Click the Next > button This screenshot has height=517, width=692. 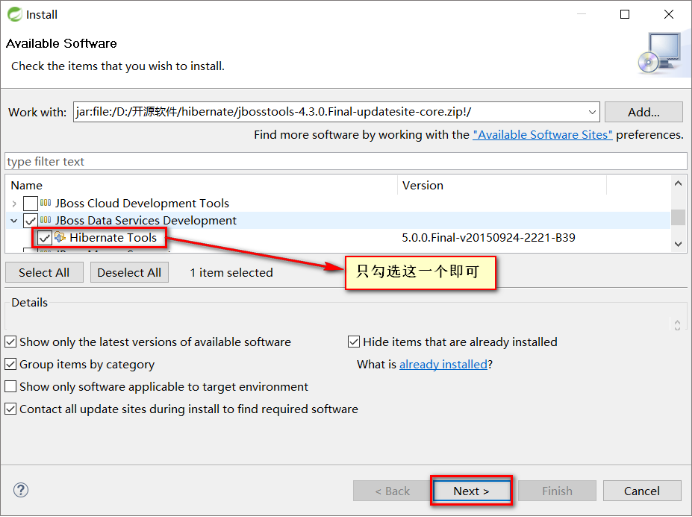pyautogui.click(x=471, y=491)
